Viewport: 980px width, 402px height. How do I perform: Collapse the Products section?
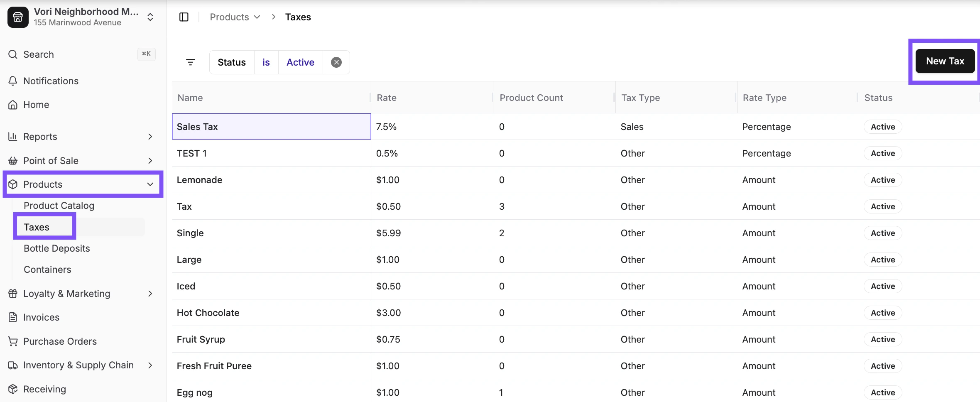tap(150, 184)
